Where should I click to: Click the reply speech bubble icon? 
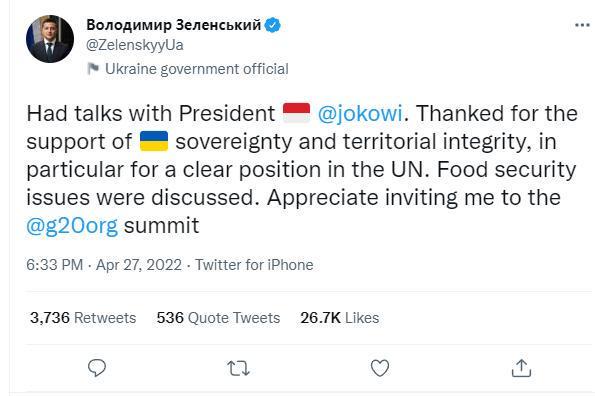click(x=97, y=368)
